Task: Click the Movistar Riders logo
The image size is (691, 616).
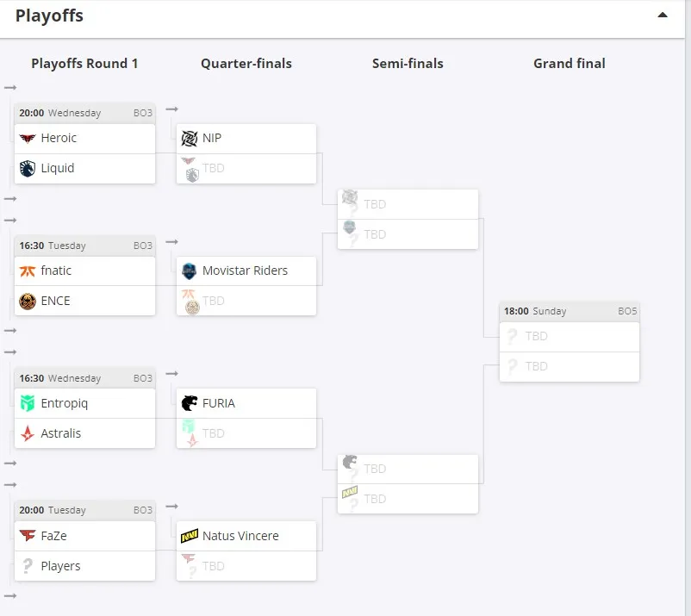Action: (x=189, y=271)
